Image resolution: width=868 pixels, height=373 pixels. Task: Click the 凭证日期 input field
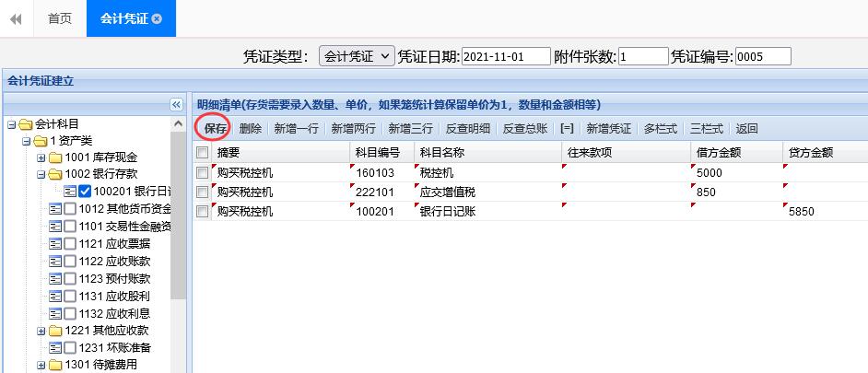pyautogui.click(x=505, y=56)
